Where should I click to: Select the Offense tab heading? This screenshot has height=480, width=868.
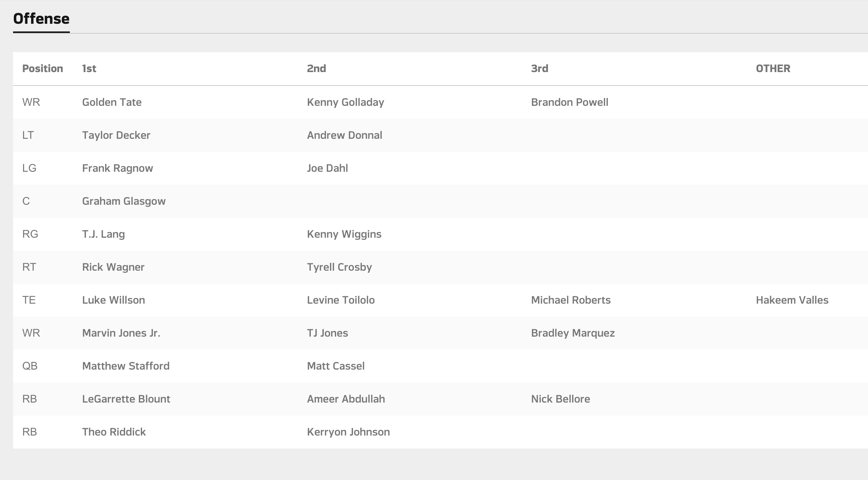41,19
